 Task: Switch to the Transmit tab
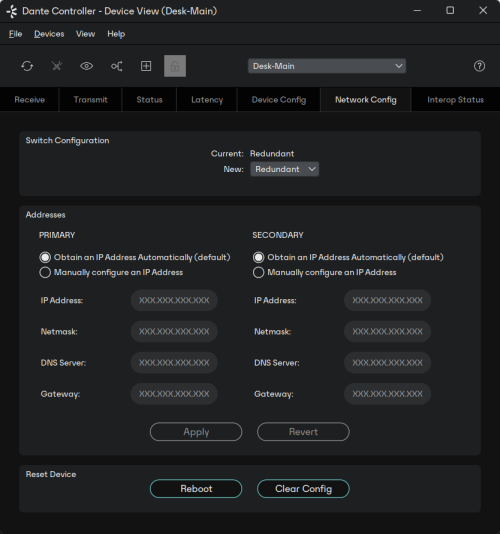tap(91, 100)
